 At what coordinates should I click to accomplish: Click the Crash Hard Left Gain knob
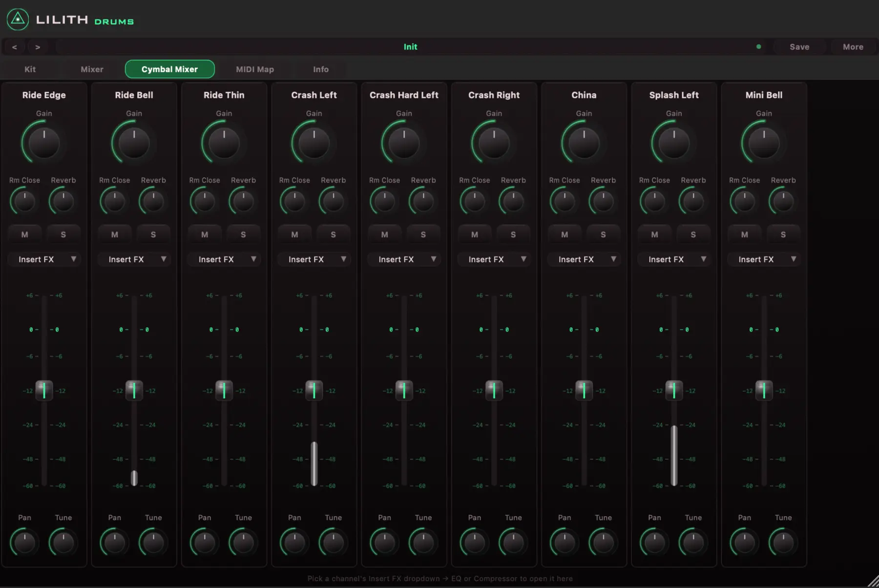tap(404, 143)
